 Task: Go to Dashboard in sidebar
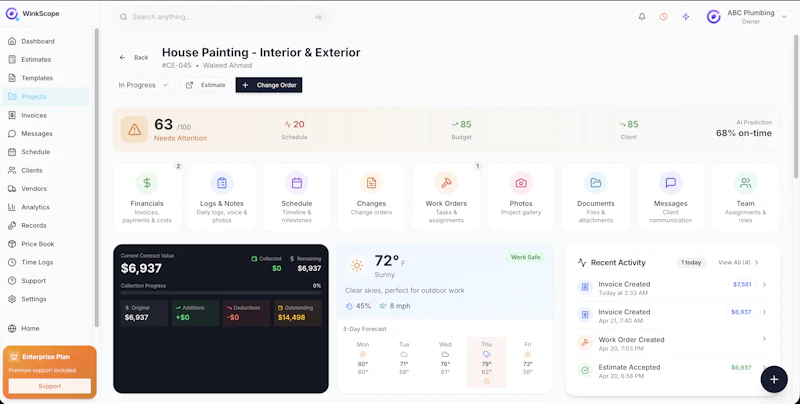(x=46, y=41)
